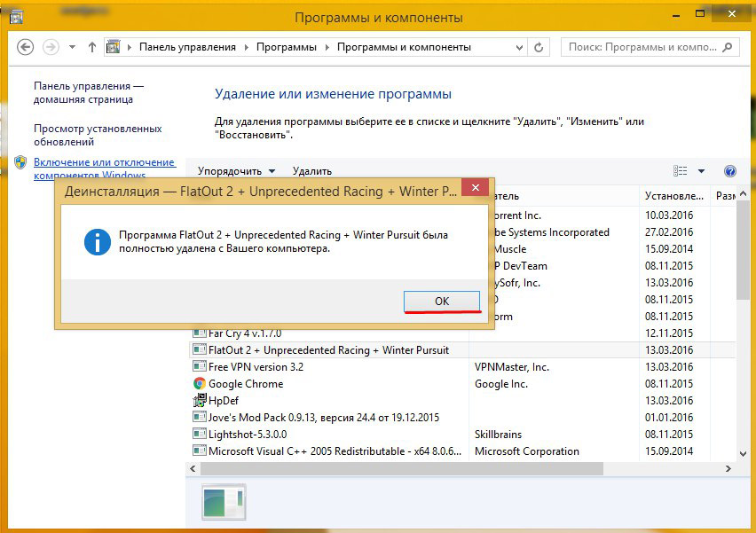756x533 pixels.
Task: Click the Free VPN version 3.2 icon
Action: tap(200, 367)
